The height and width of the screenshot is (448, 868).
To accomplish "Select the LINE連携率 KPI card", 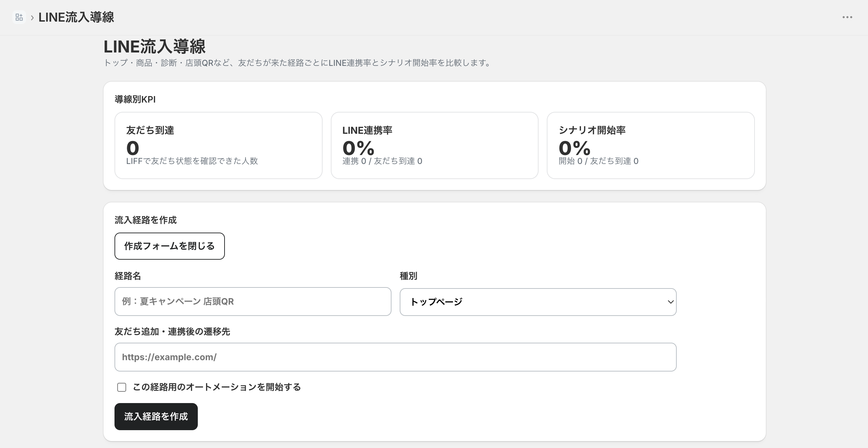I will (x=434, y=145).
